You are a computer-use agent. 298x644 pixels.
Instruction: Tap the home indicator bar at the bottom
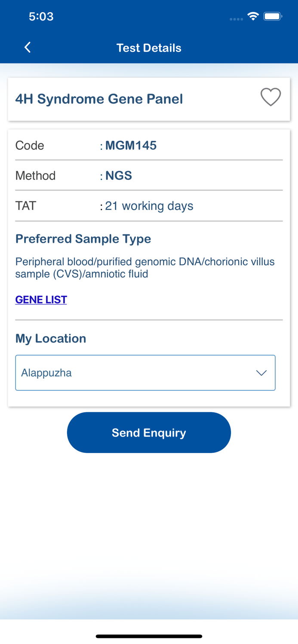(x=149, y=636)
